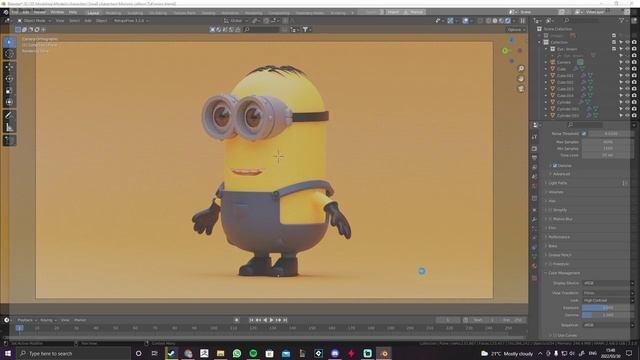Collapse the Color Management panel

(564, 273)
